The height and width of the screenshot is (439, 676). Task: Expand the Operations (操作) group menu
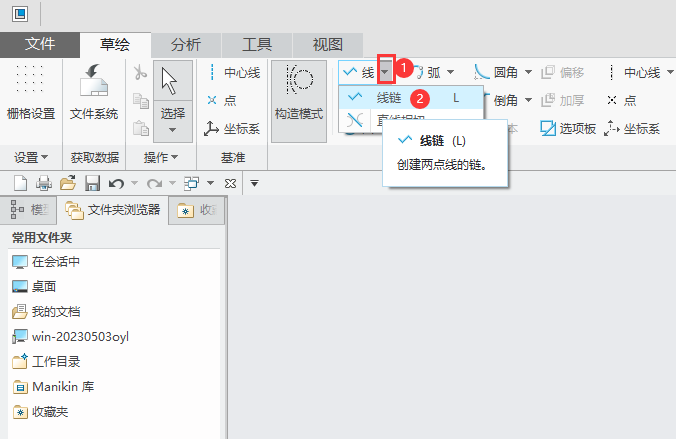[x=161, y=157]
